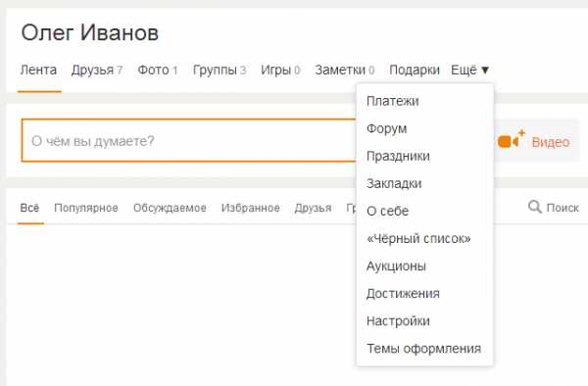Collapse the Ещё dropdown arrow

coord(485,71)
